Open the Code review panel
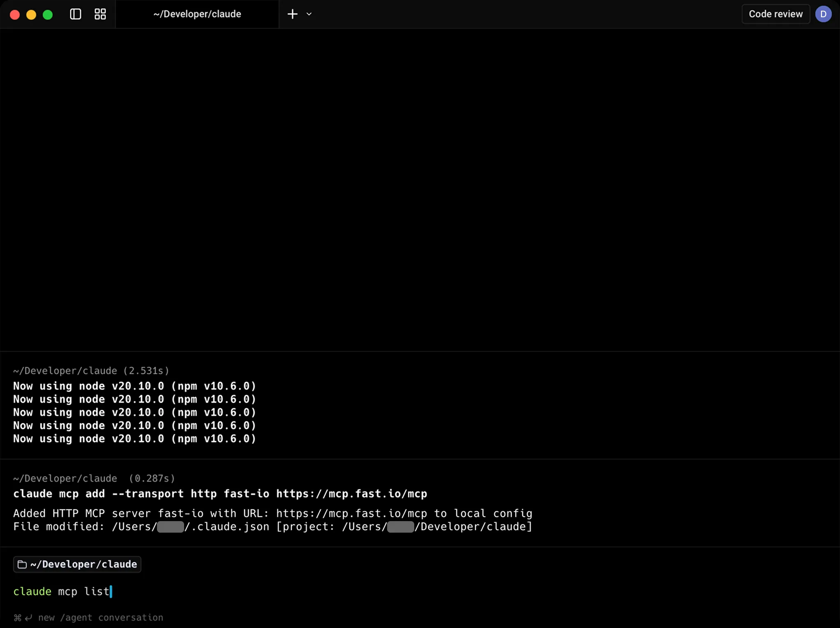840x628 pixels. (775, 14)
